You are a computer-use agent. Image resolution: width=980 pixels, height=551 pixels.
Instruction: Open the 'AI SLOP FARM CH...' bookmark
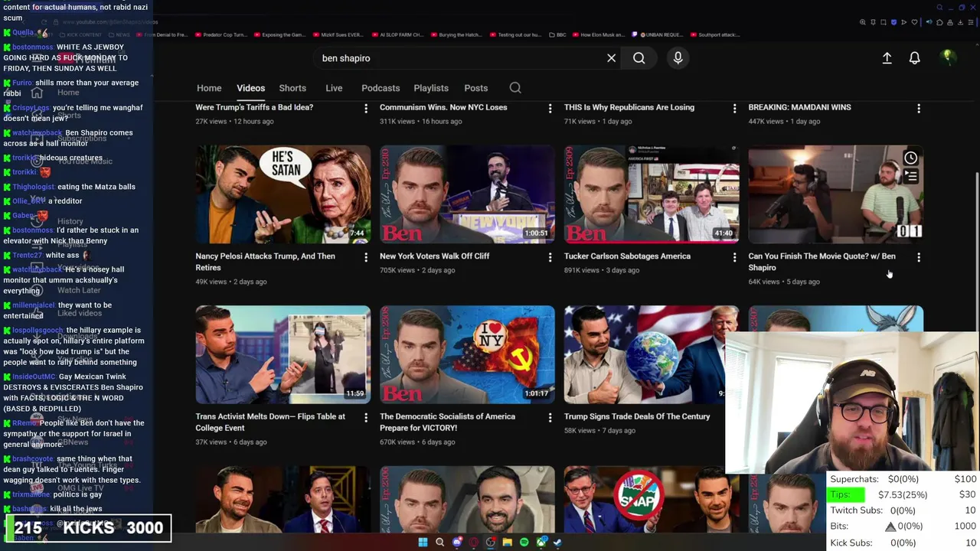point(398,34)
